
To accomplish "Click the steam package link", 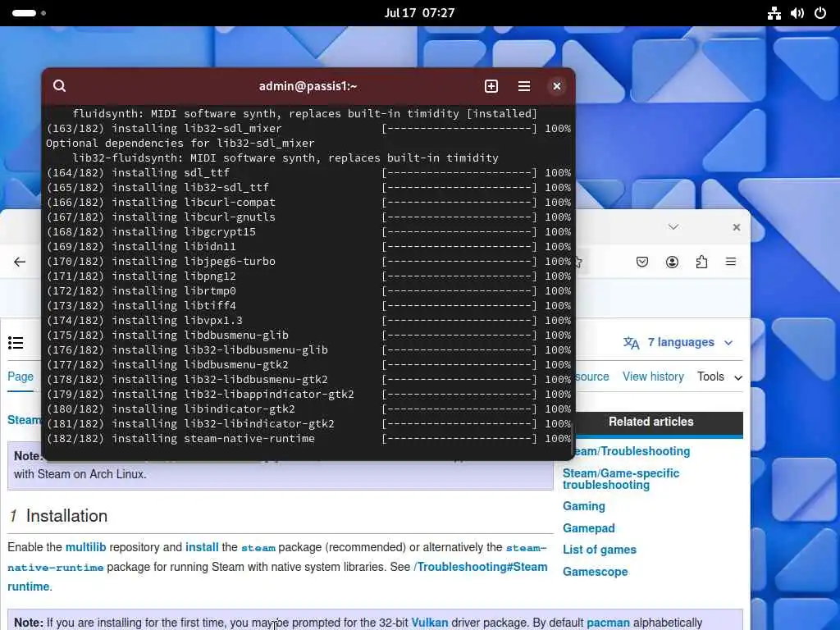I will point(258,547).
